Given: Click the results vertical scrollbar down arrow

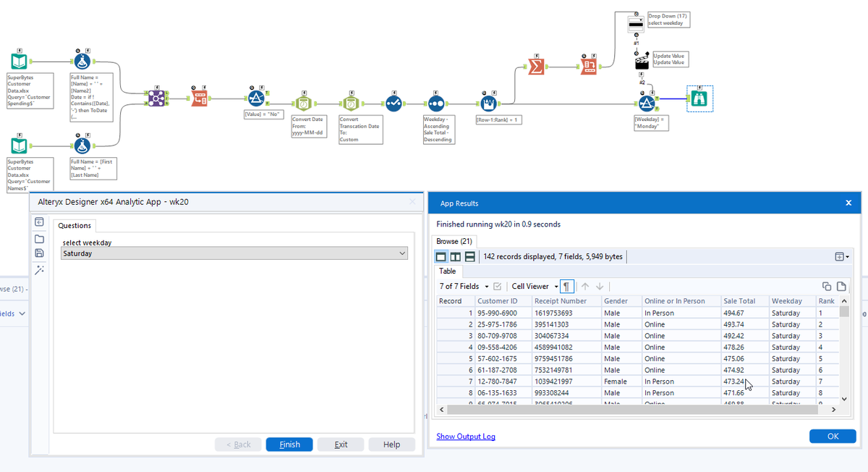Looking at the screenshot, I should (844, 398).
